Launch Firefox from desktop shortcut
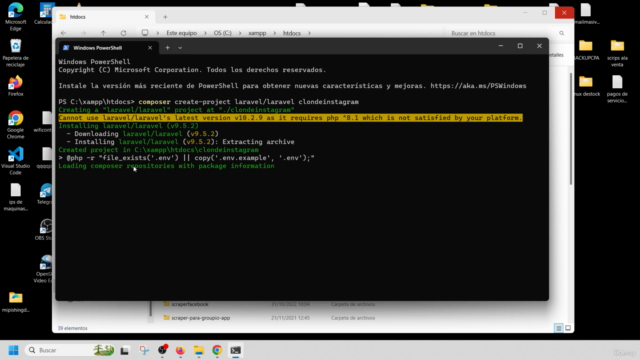 16,86
